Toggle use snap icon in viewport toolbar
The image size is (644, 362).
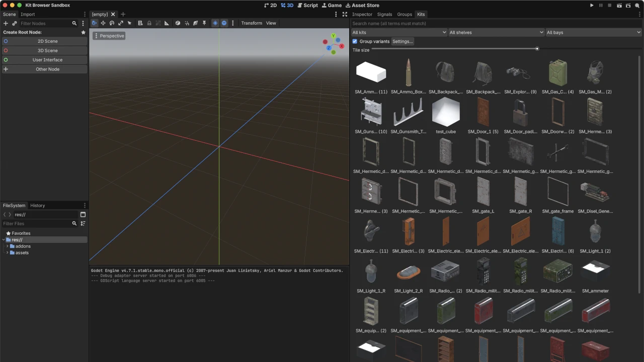187,23
